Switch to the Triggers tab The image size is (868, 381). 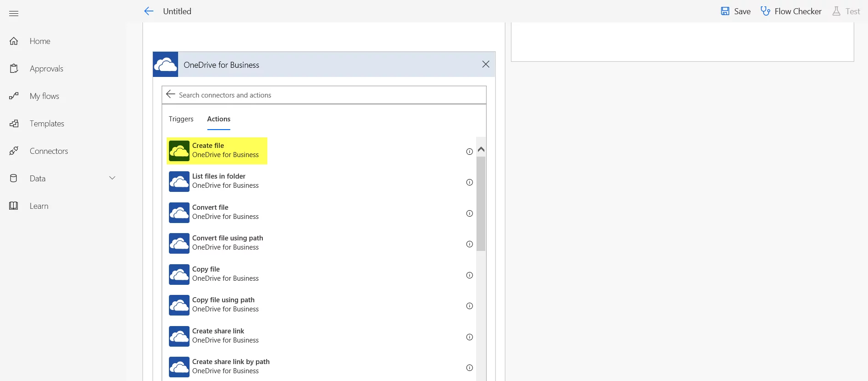[x=181, y=119]
